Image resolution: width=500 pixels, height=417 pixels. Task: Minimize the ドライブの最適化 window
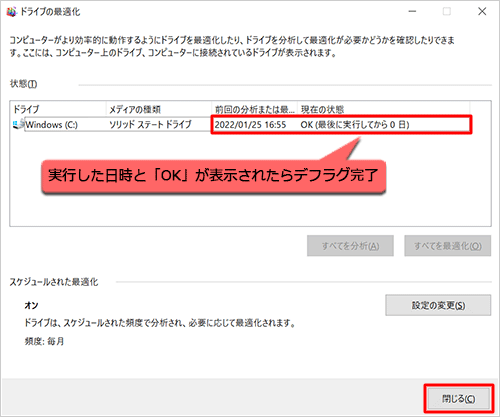click(x=412, y=12)
